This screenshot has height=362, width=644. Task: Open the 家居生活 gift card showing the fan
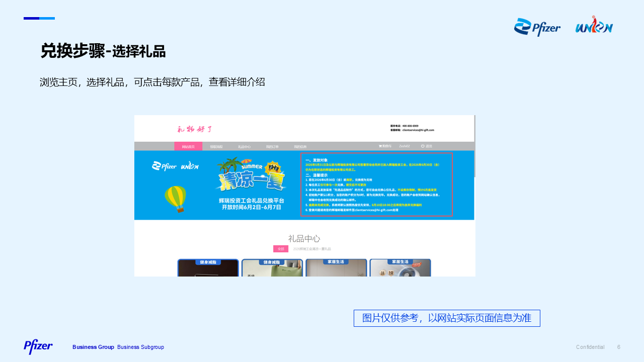tap(400, 267)
